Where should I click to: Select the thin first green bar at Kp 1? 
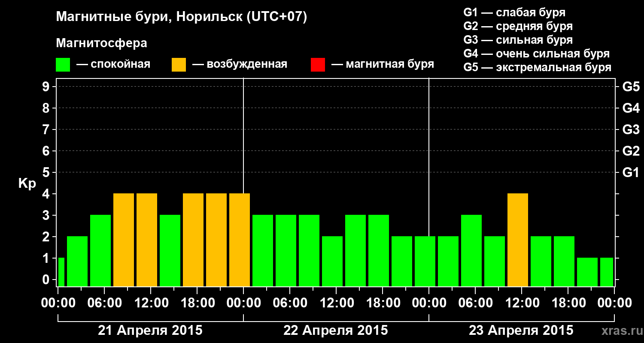tap(61, 272)
